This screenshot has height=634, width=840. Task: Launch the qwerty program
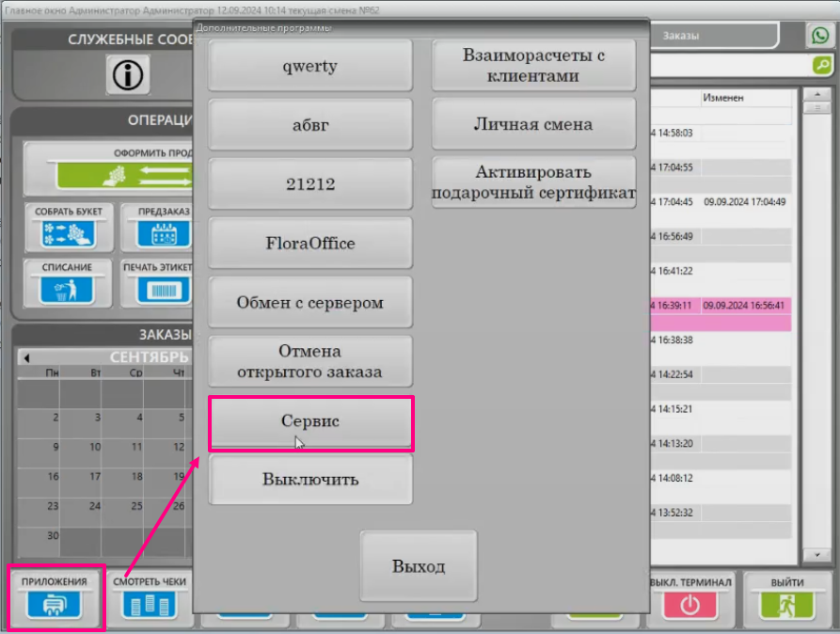tap(310, 66)
